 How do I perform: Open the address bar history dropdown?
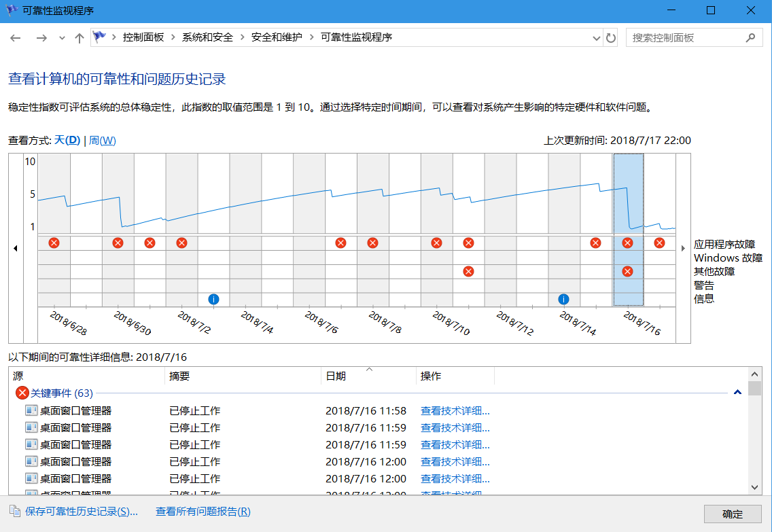click(596, 38)
